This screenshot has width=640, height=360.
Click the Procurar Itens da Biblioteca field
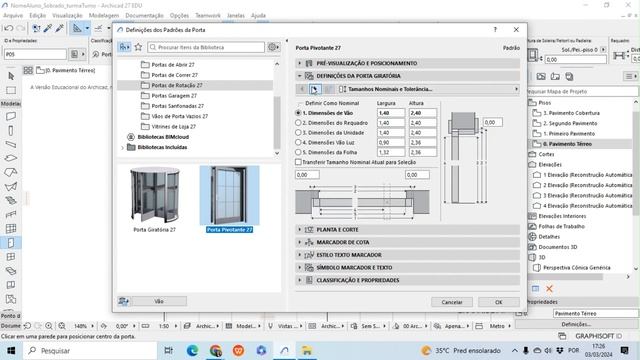[x=206, y=47]
